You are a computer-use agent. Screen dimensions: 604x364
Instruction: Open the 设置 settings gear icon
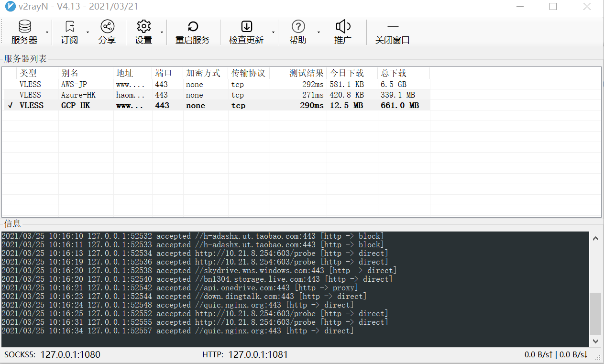143,26
